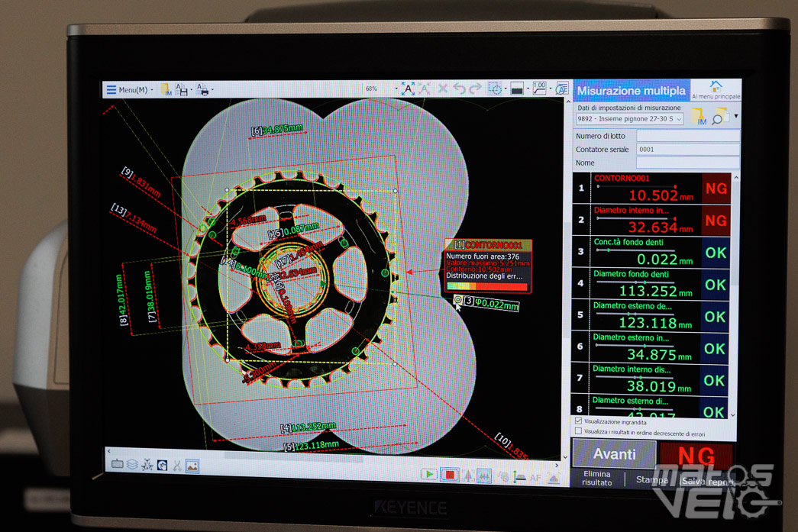Viewport: 798px width, 532px height.
Task: Click the red stop measurement button
Action: click(x=449, y=475)
